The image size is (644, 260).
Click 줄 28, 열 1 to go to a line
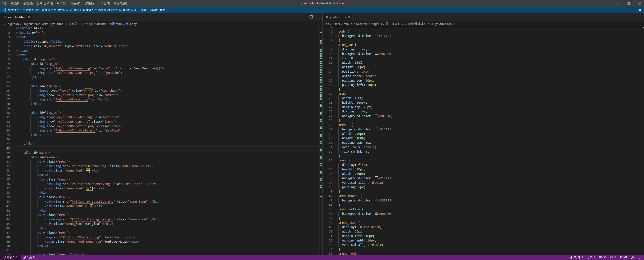[x=577, y=257]
